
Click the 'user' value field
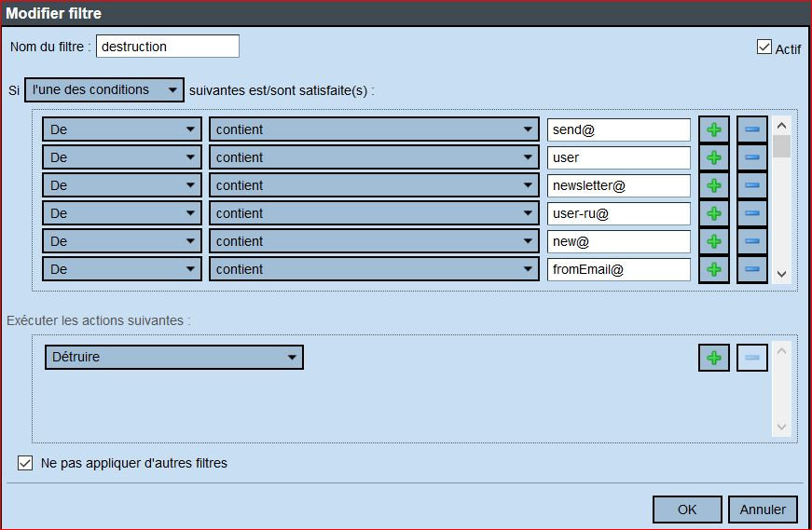619,157
